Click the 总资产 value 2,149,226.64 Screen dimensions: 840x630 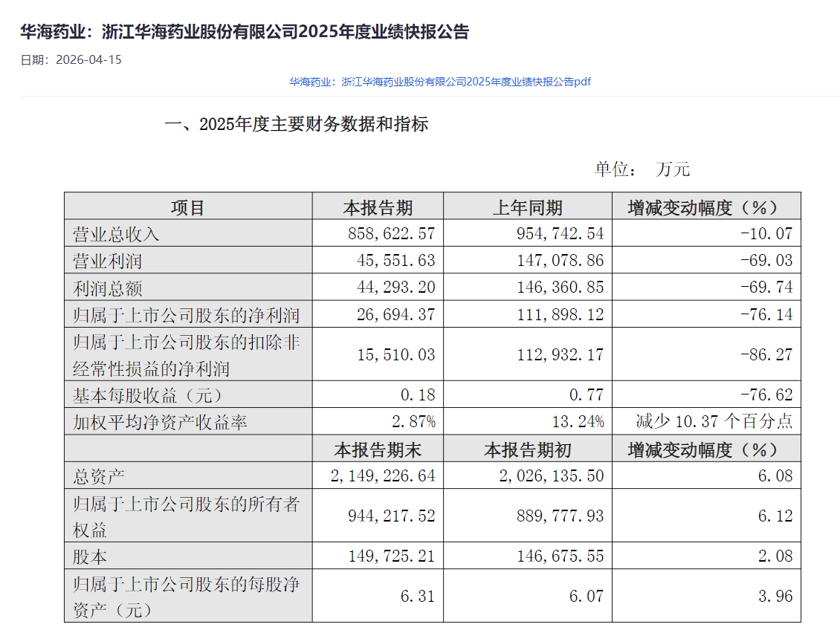(381, 475)
